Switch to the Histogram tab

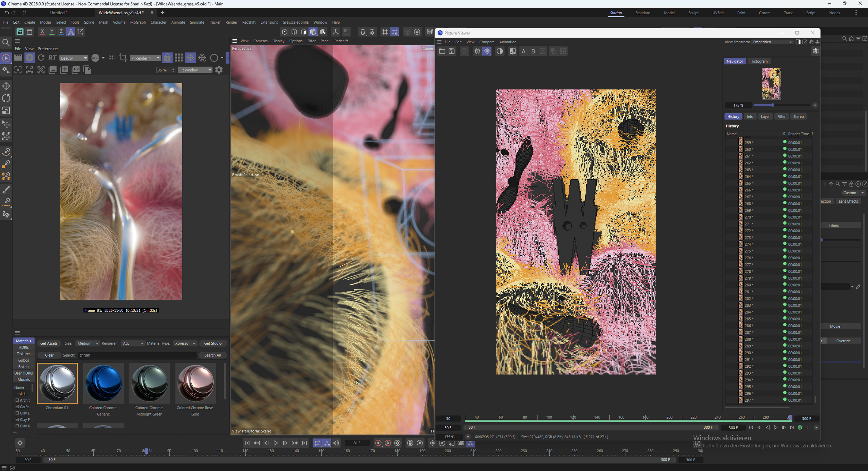pyautogui.click(x=759, y=61)
